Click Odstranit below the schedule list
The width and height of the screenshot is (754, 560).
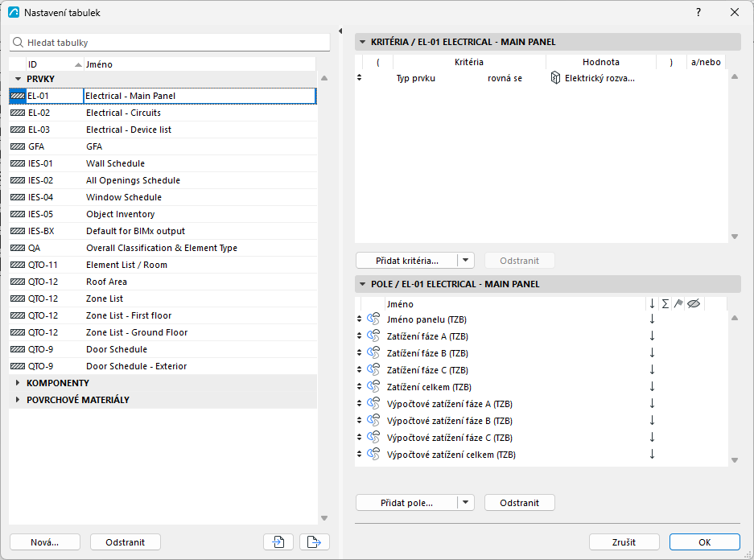point(125,542)
